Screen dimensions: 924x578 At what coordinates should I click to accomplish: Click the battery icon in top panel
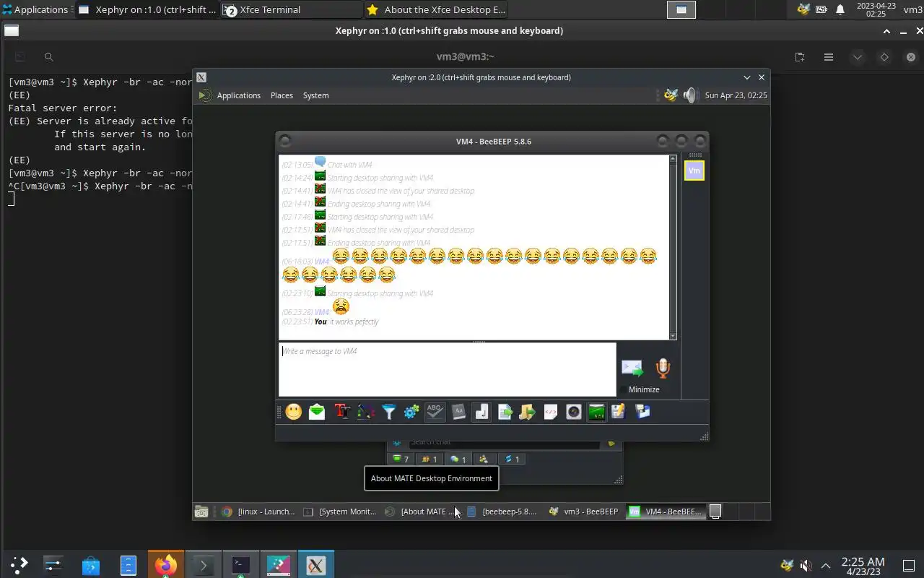point(821,9)
